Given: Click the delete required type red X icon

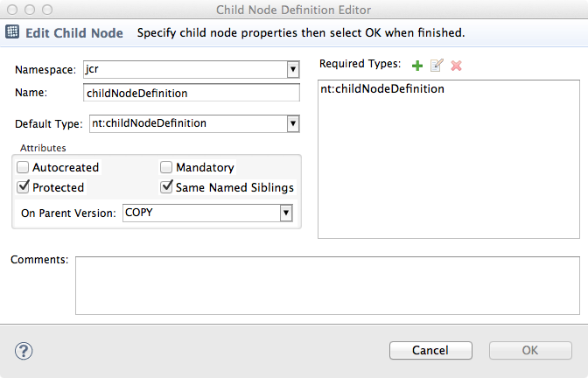Looking at the screenshot, I should click(x=456, y=66).
